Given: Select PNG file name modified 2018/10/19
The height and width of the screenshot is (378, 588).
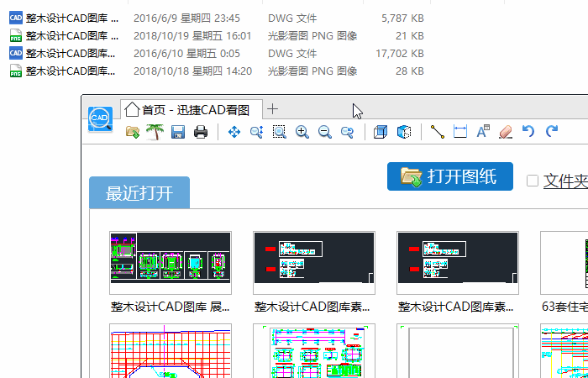Looking at the screenshot, I should click(x=72, y=36).
